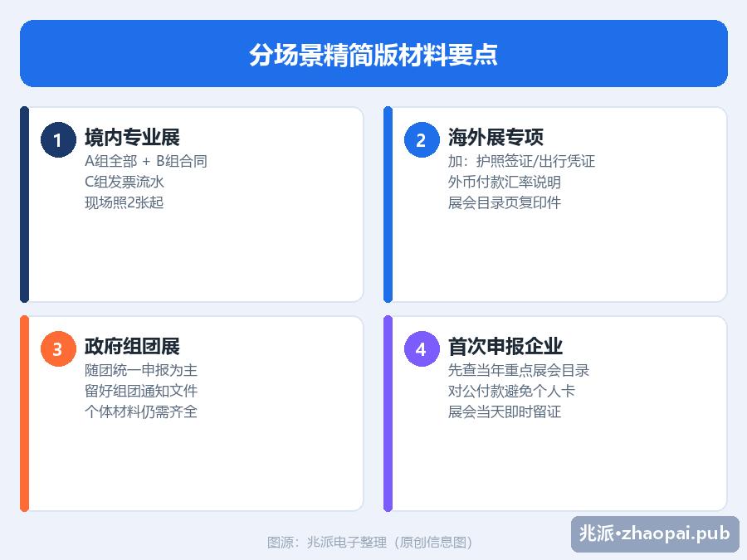Select the heading 政府组团展
Viewport: 747px width, 560px height.
click(132, 346)
